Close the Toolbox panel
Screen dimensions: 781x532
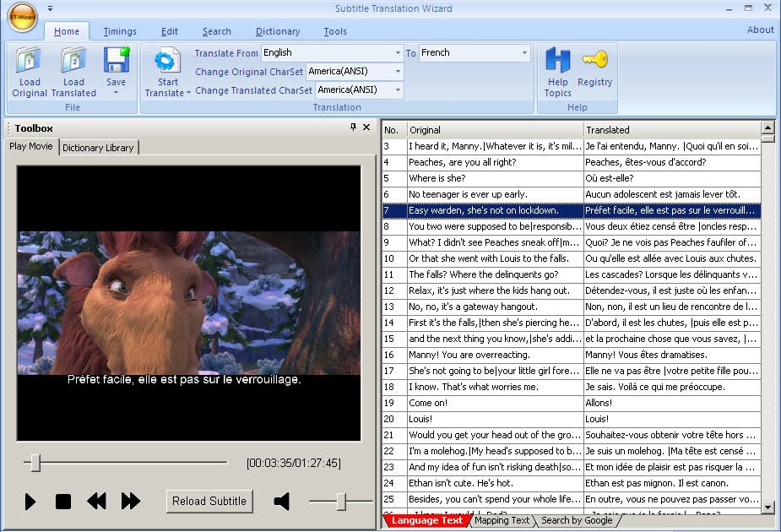click(366, 127)
